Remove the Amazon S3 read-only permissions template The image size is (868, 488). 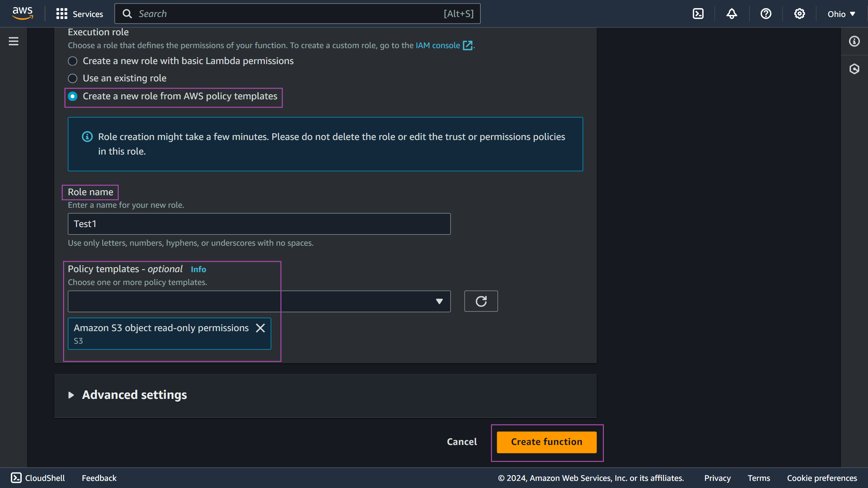[x=260, y=328]
